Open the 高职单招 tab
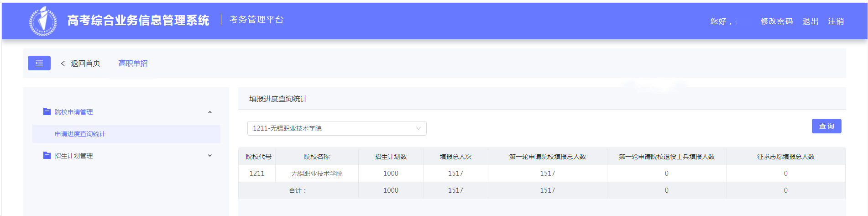The image size is (868, 216). (x=133, y=63)
